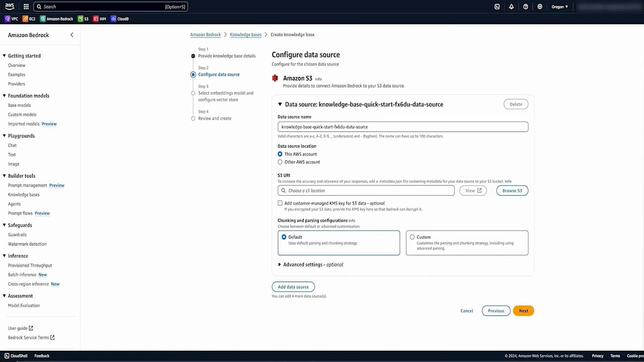This screenshot has width=644, height=362.
Task: Go to Step 1 knowledge base details
Action: pyautogui.click(x=226, y=56)
